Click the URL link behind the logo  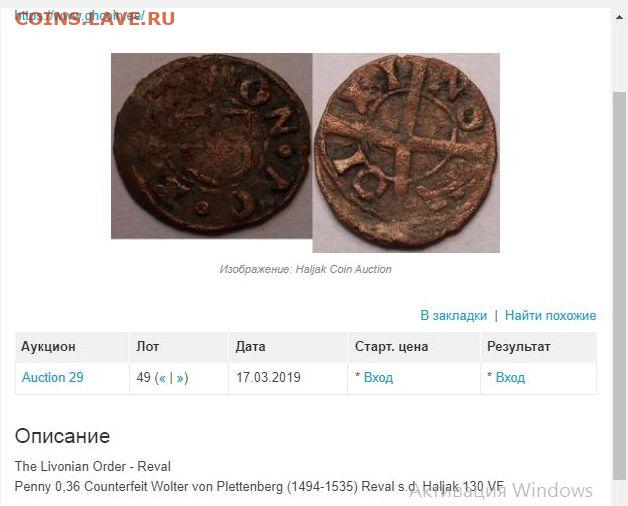click(79, 16)
